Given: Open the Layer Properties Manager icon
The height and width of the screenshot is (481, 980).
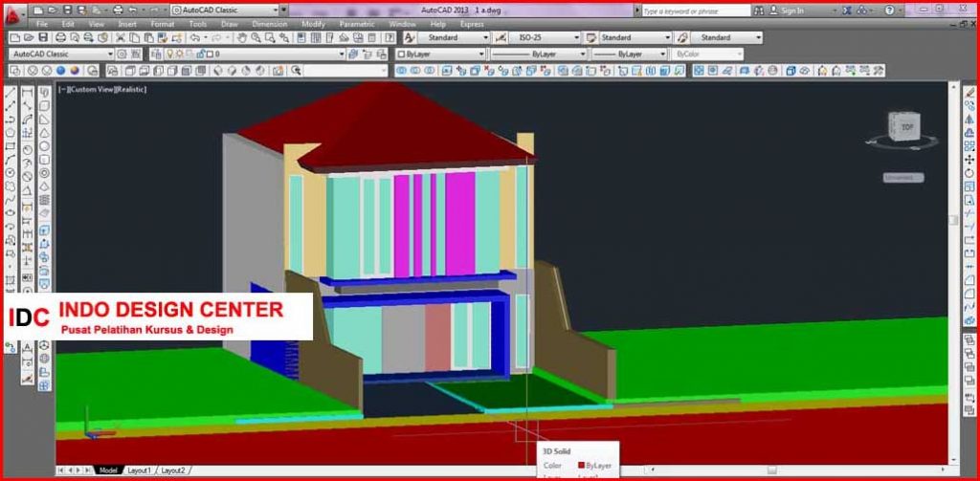Looking at the screenshot, I should [x=154, y=54].
